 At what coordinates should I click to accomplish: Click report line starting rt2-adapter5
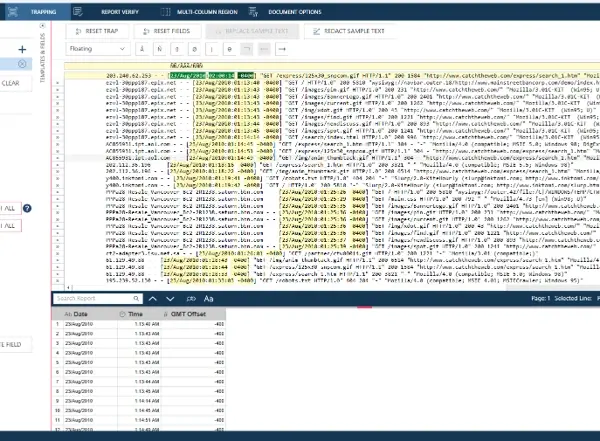click(x=321, y=253)
